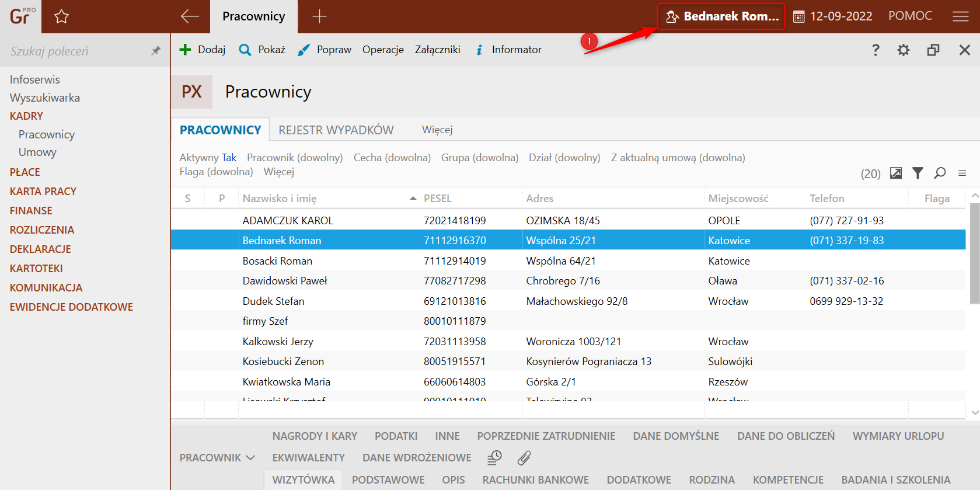Go back using the left arrow

(190, 16)
